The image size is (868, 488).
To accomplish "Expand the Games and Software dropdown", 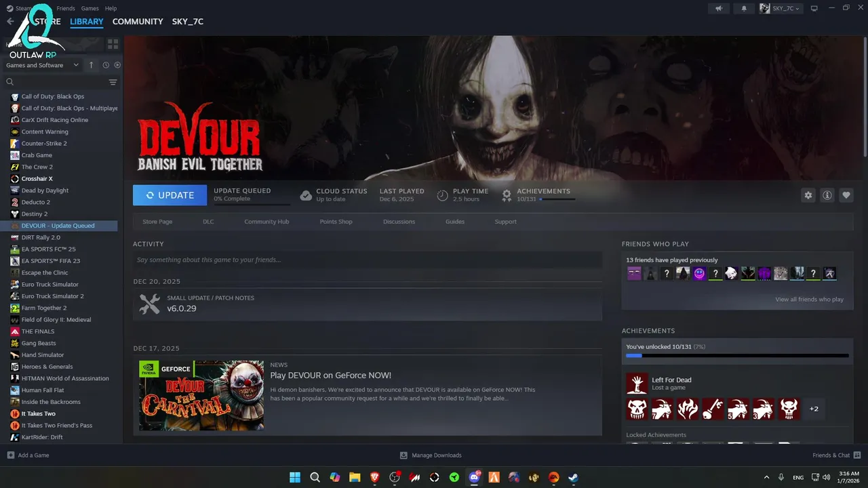I will point(42,65).
